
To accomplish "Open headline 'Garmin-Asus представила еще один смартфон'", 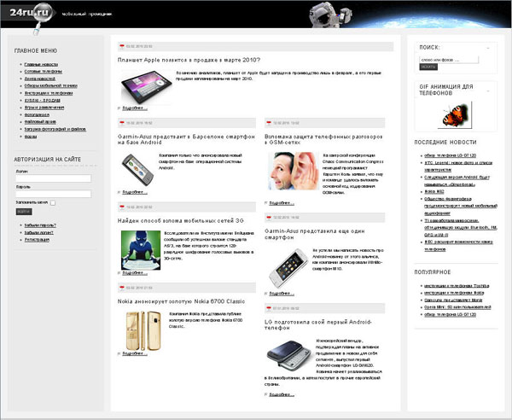I will [x=315, y=234].
